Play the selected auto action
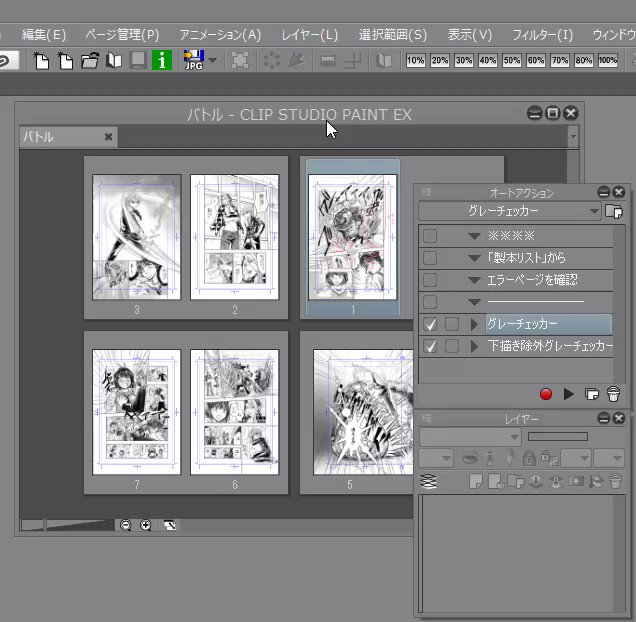 click(569, 394)
